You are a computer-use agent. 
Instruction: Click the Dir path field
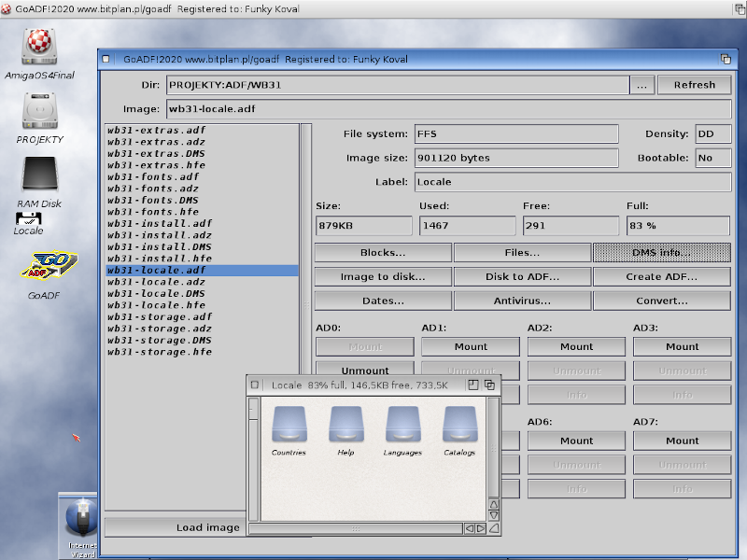398,85
